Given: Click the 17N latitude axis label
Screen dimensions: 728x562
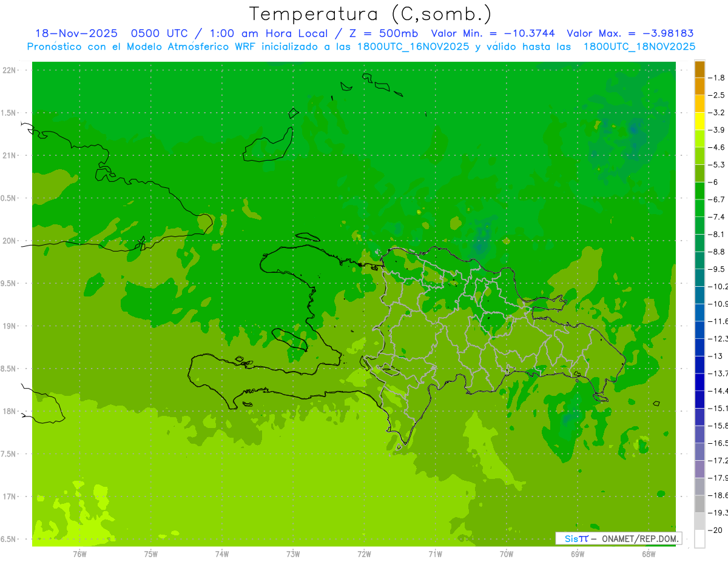Looking at the screenshot, I should click(10, 497).
